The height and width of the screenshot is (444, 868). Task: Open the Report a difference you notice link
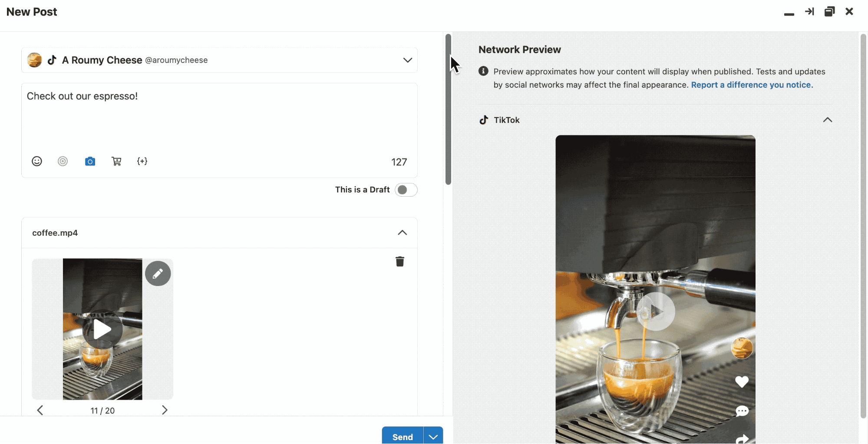coord(752,85)
